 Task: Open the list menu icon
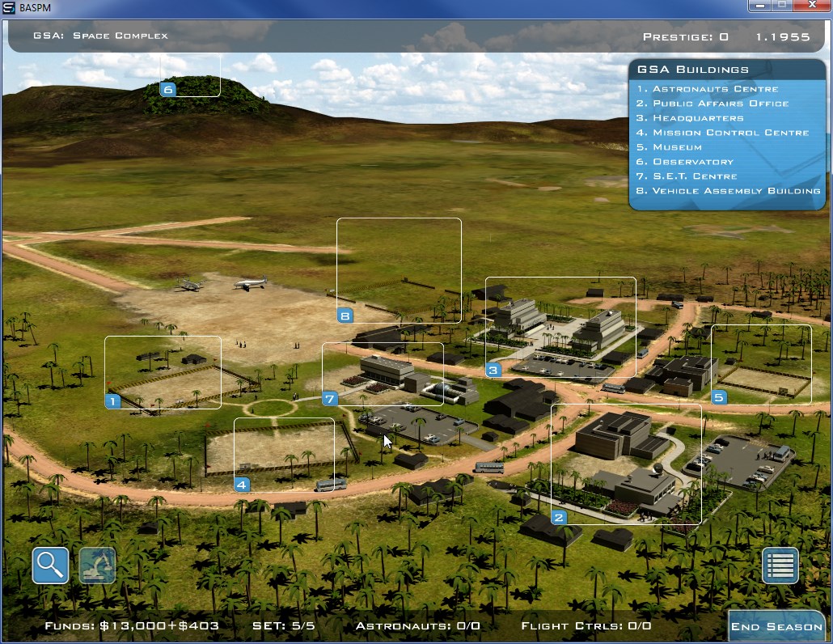click(x=780, y=566)
